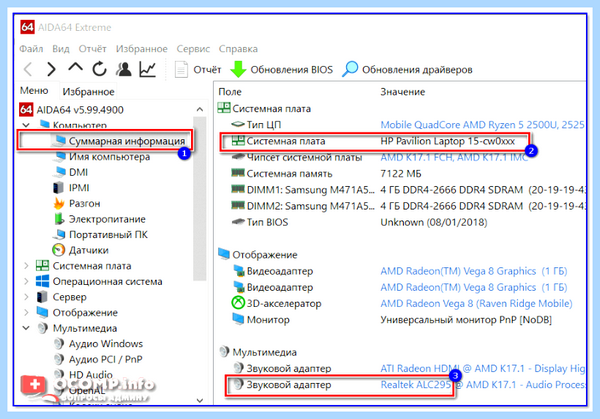Viewport: 600px width, 419px height.
Task: Click the flame icon beside Разгон
Action: pos(59,204)
